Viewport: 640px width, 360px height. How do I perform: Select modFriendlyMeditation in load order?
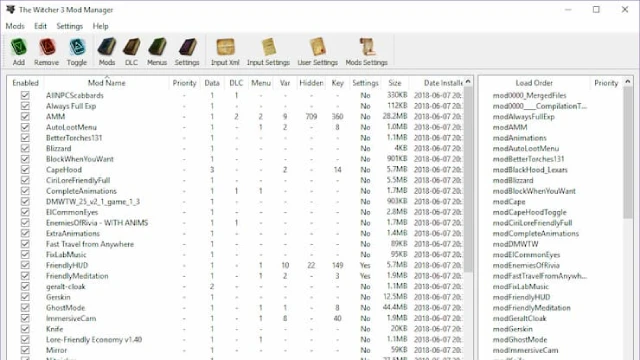tap(531, 307)
